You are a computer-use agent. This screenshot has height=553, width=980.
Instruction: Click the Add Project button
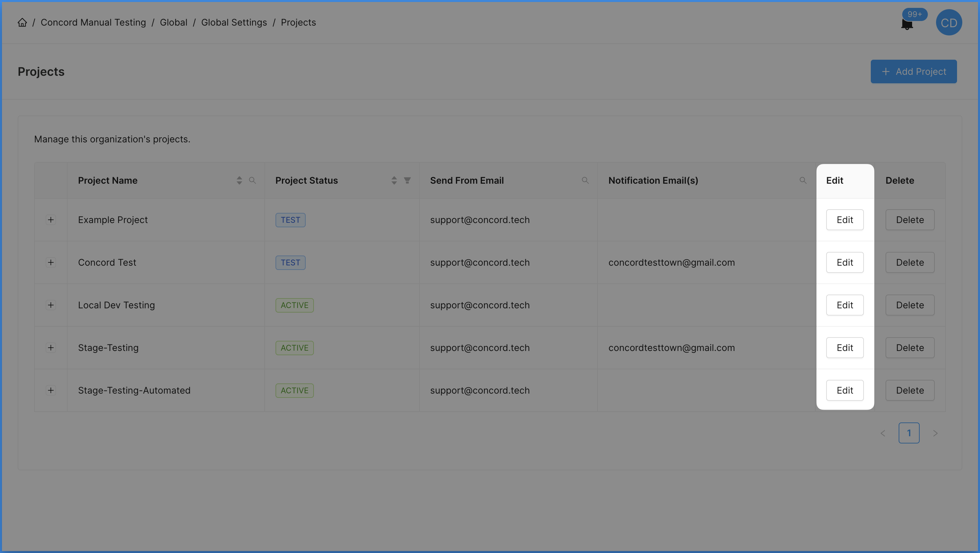pyautogui.click(x=913, y=72)
